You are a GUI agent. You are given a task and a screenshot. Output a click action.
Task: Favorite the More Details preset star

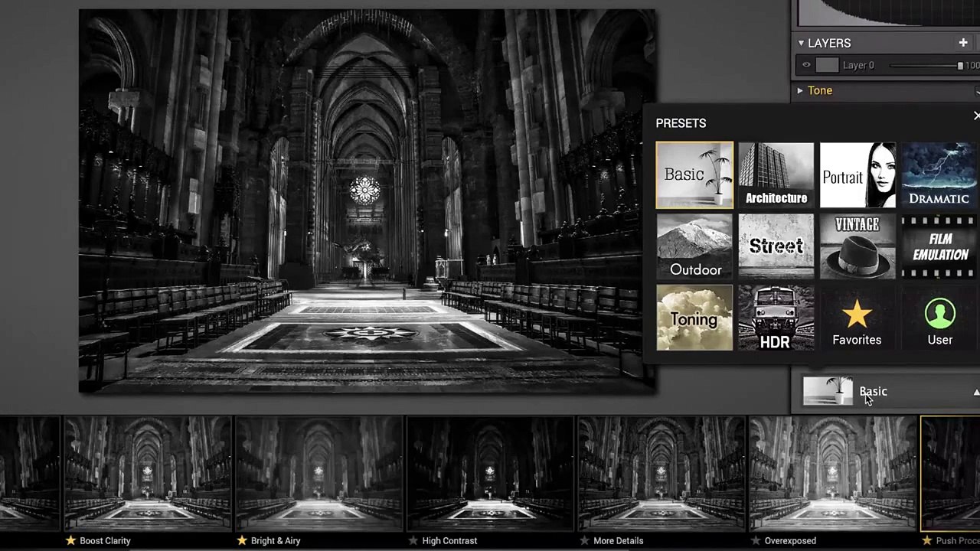[585, 540]
